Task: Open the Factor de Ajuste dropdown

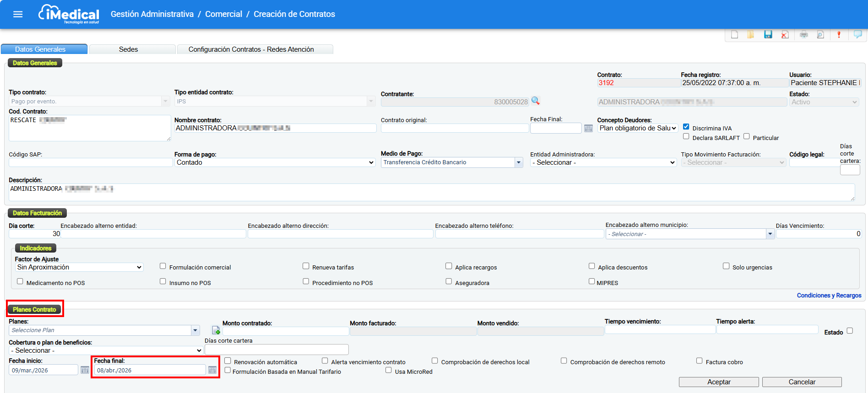Action: click(79, 267)
